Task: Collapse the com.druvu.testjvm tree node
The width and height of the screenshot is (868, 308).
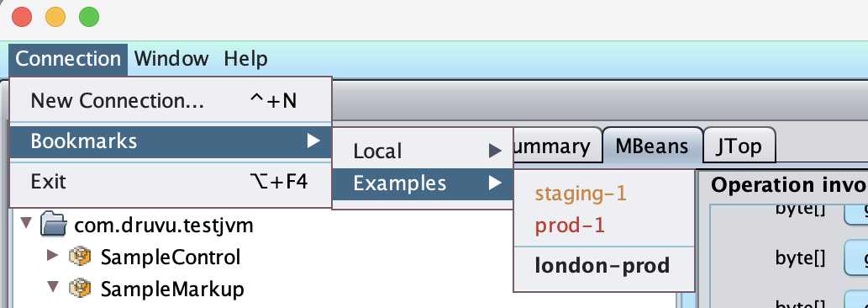Action: click(25, 223)
